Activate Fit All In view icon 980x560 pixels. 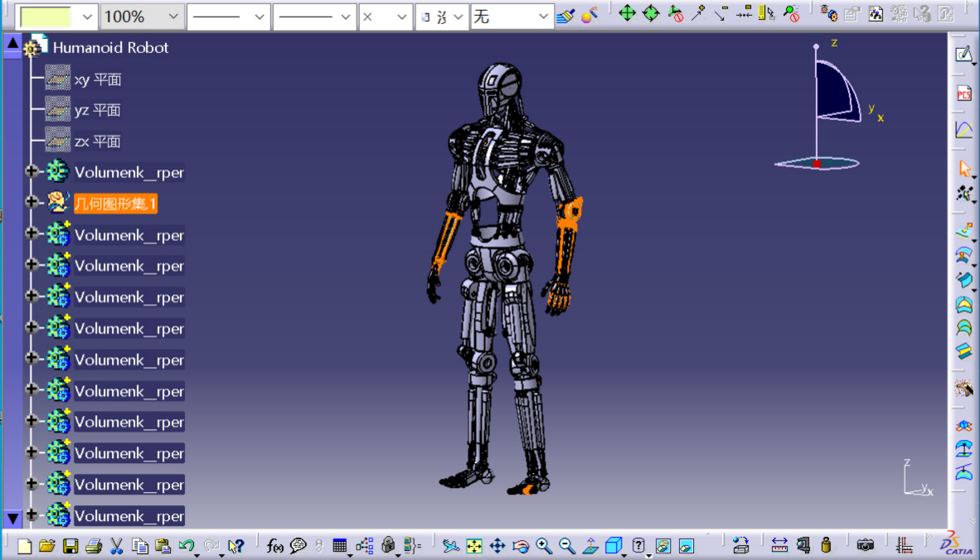tap(474, 546)
